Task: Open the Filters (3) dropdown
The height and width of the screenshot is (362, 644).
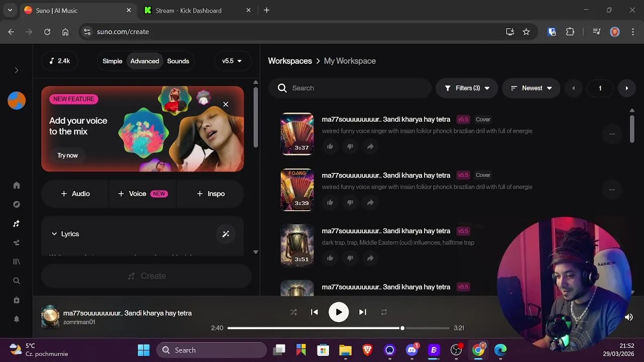Action: (467, 88)
